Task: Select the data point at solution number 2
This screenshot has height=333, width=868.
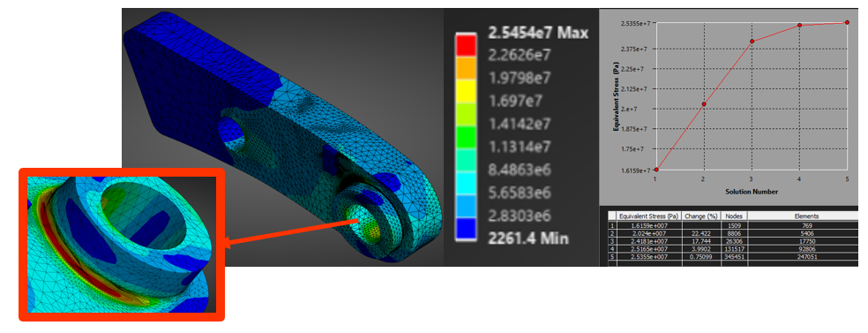Action: [704, 104]
